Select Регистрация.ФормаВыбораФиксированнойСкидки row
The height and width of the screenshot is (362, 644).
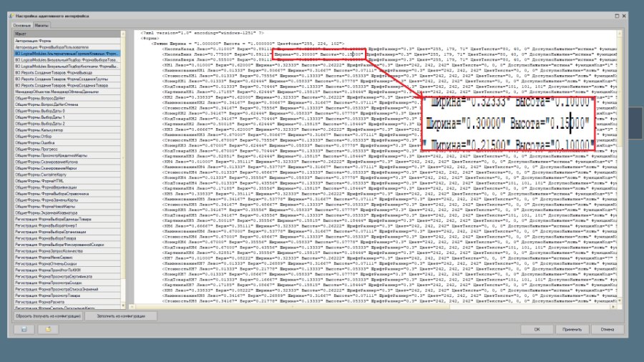(x=67, y=245)
